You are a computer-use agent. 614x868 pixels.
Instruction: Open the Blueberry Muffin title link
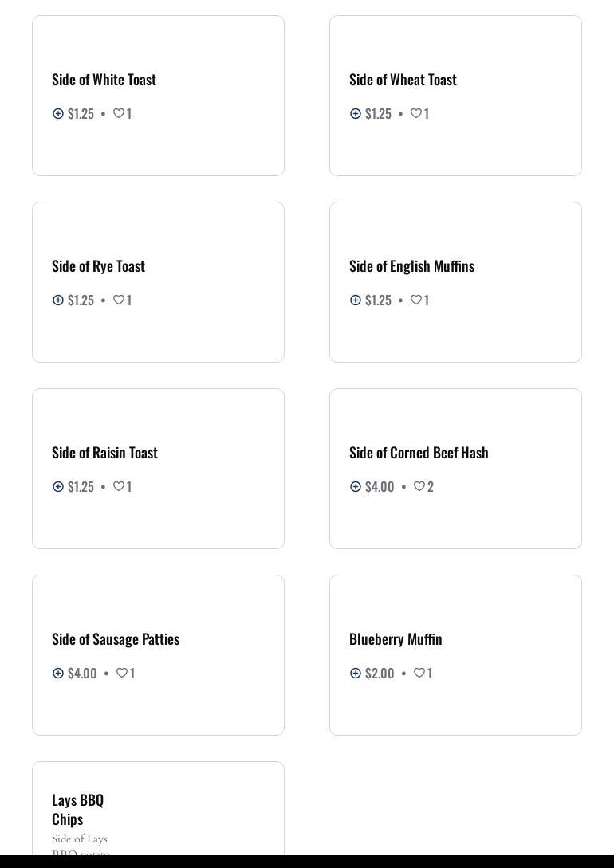point(396,639)
